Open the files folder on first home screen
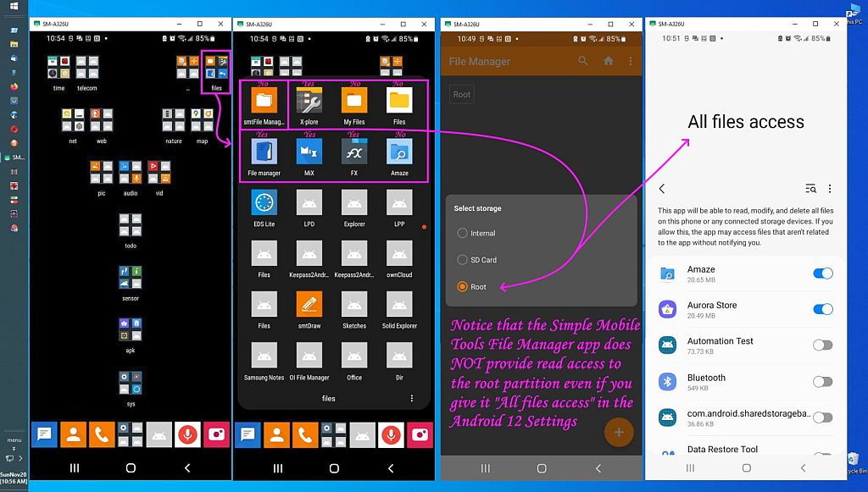The height and width of the screenshot is (492, 868). pos(216,68)
